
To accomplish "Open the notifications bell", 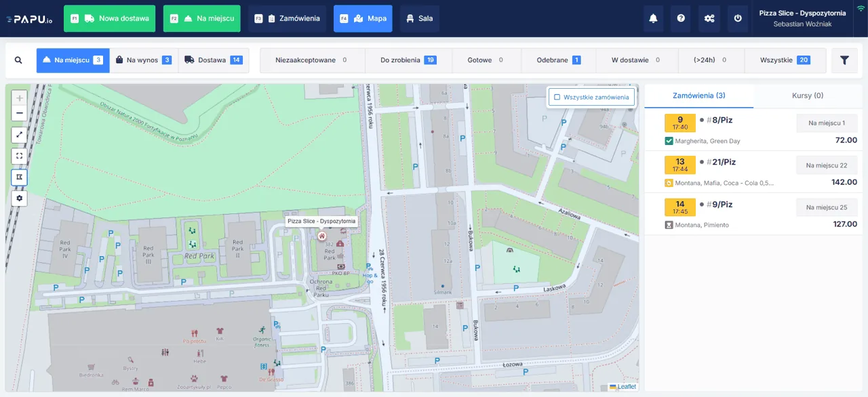I will coord(653,18).
